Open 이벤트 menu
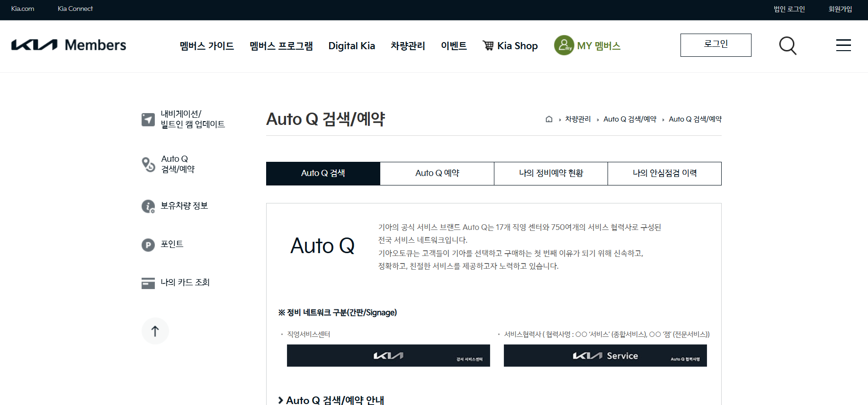The image size is (868, 405). pos(454,46)
